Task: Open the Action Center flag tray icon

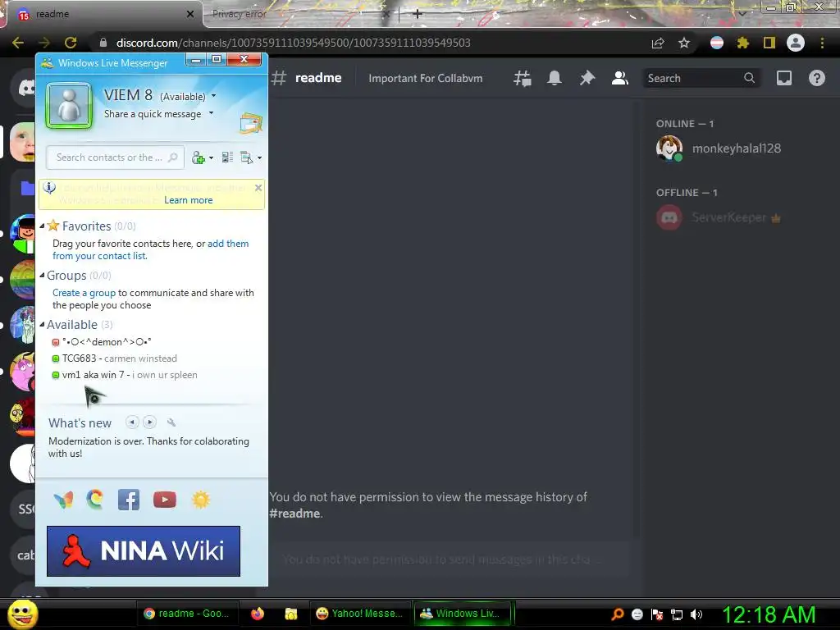Action: (657, 614)
